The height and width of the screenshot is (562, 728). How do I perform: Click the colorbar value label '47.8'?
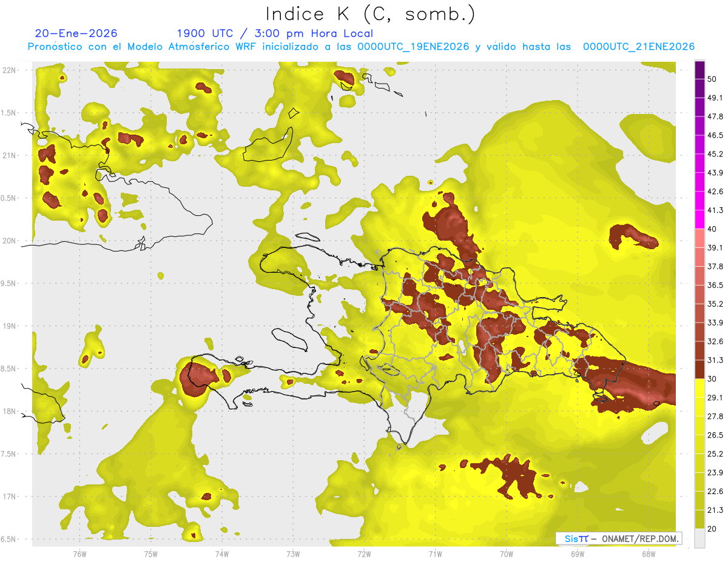(715, 116)
